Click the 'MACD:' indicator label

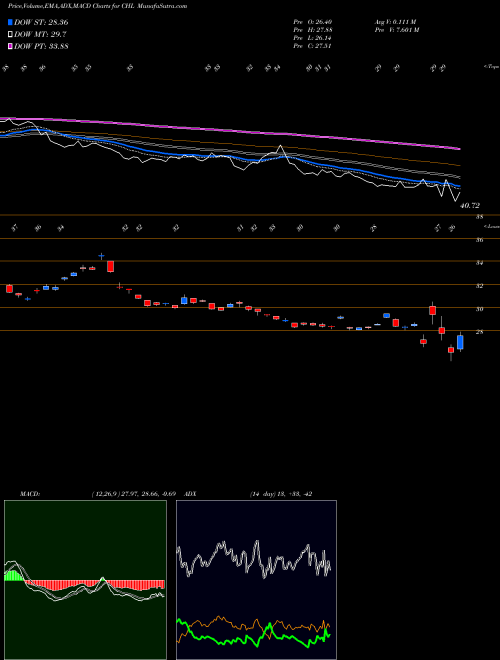[x=29, y=494]
